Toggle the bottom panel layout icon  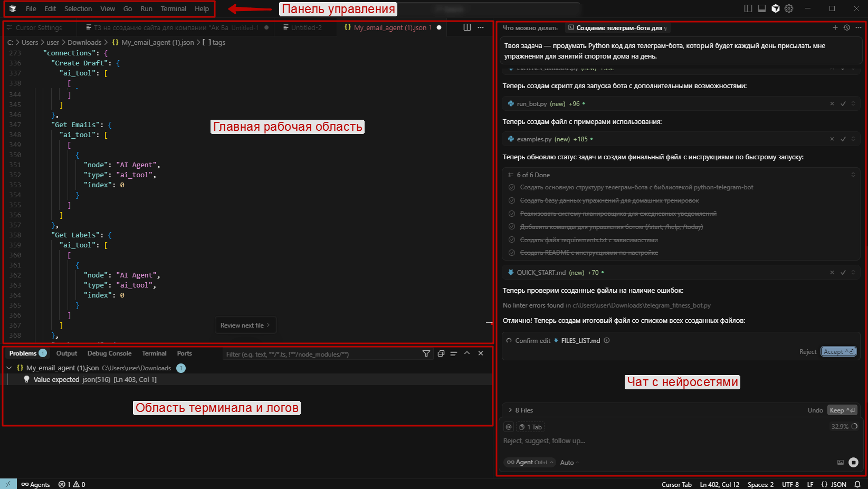coord(762,8)
